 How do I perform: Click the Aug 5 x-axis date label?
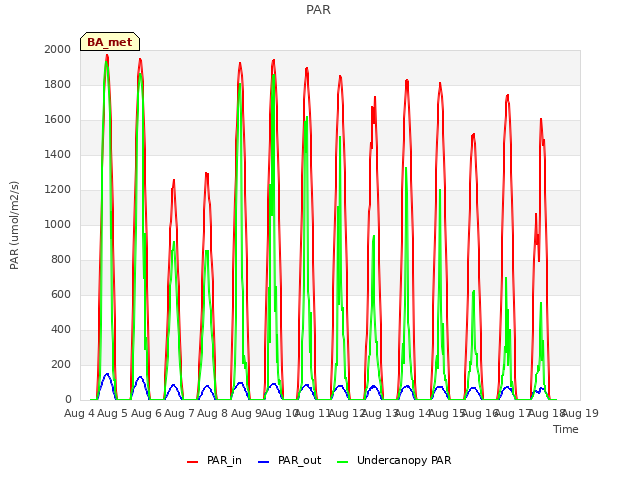[113, 413]
